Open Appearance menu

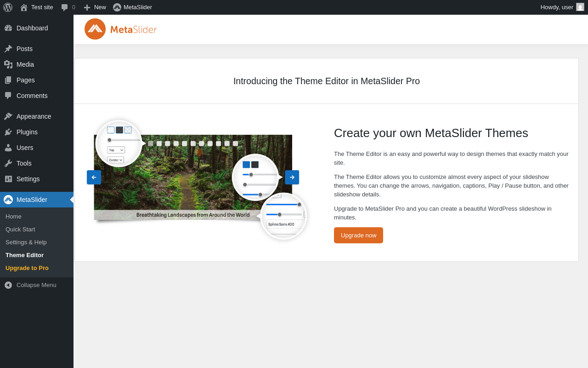[37, 116]
